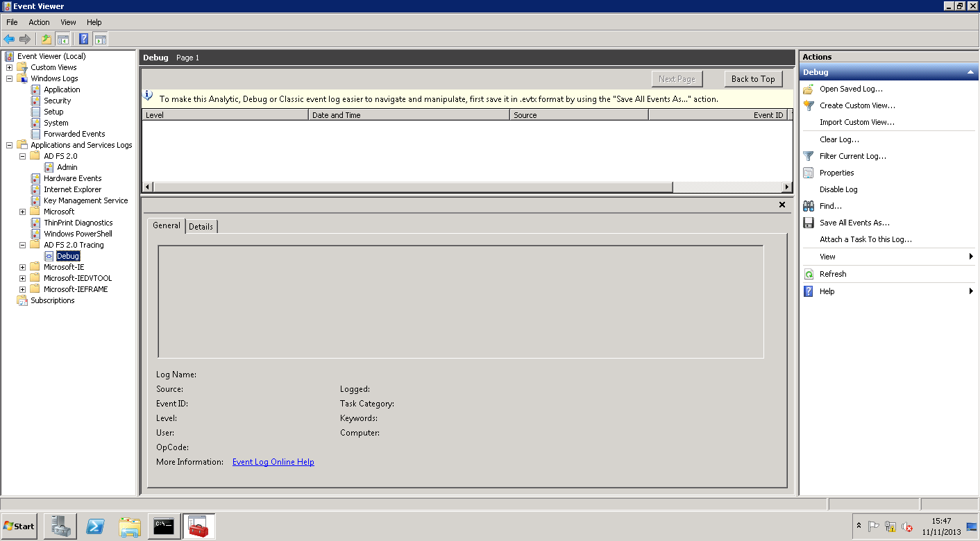The image size is (980, 541).
Task: Select the General tab
Action: tap(167, 225)
